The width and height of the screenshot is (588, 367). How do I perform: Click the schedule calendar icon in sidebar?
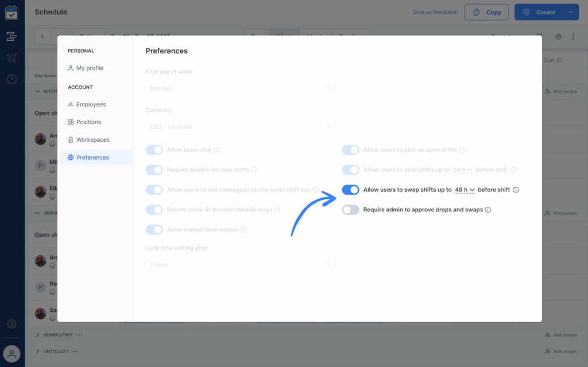point(11,13)
